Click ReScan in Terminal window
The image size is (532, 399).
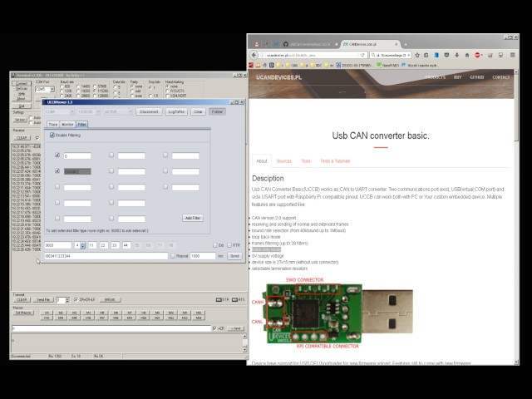tap(22, 89)
